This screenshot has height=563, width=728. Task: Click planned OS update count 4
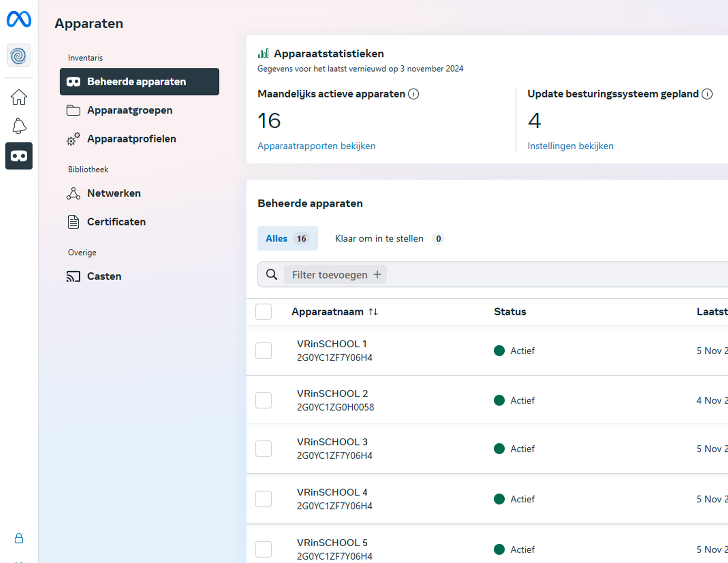[x=534, y=120]
